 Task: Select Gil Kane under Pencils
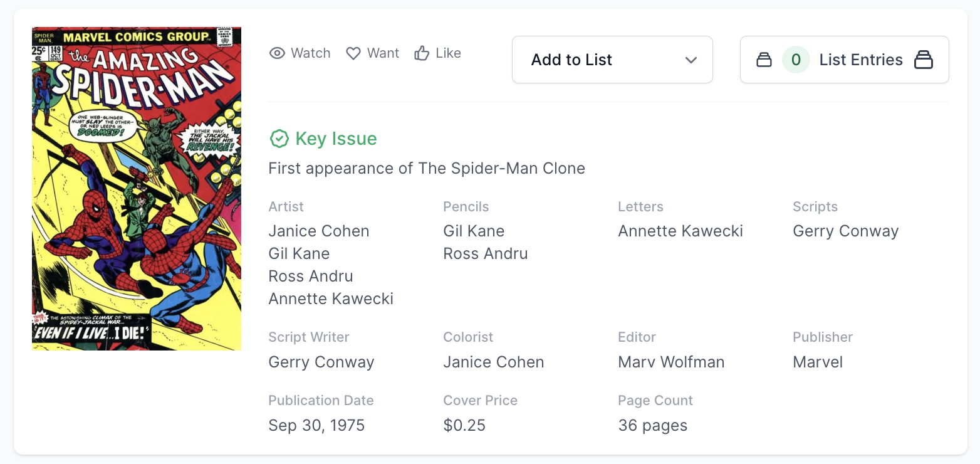click(x=474, y=231)
